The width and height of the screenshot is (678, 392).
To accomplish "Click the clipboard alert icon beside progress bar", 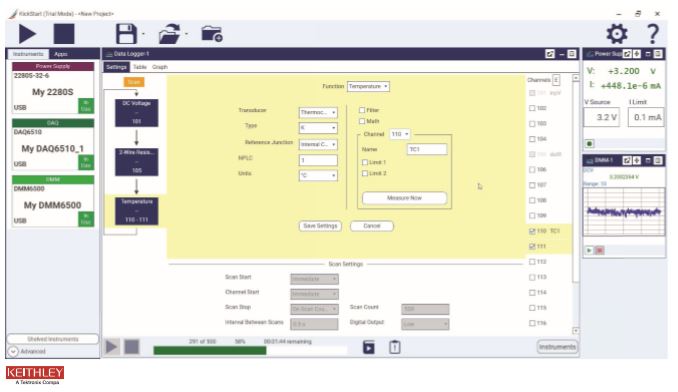I will coord(395,347).
